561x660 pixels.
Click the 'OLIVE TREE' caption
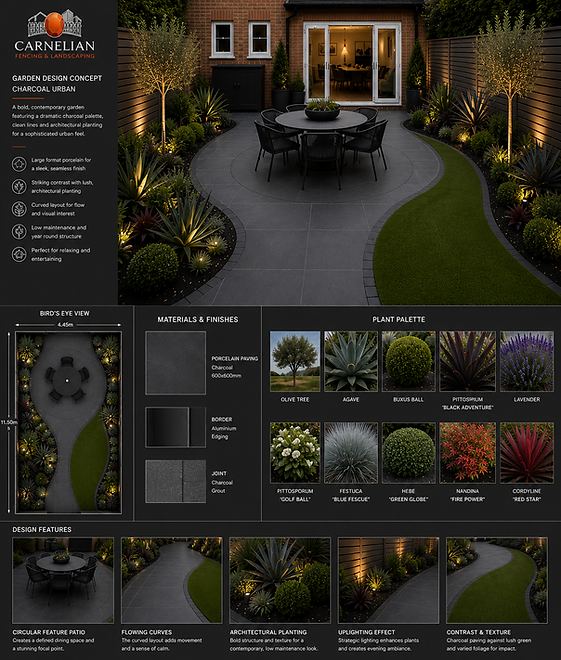295,399
